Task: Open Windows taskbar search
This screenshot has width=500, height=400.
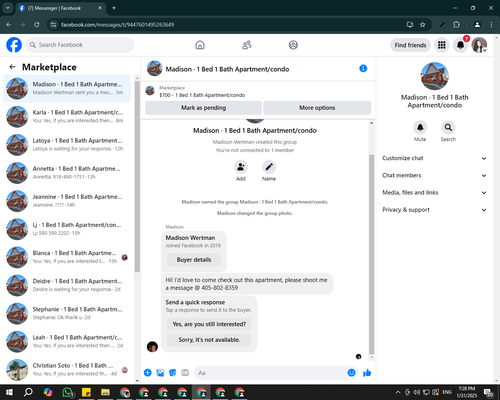Action: 28,392
